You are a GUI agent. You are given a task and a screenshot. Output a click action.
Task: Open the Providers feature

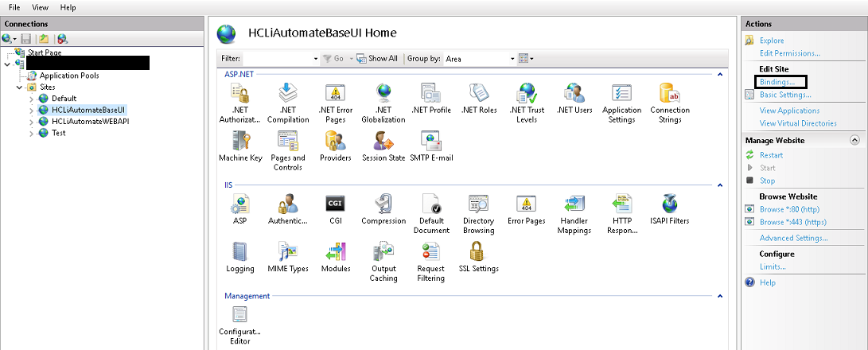point(336,146)
